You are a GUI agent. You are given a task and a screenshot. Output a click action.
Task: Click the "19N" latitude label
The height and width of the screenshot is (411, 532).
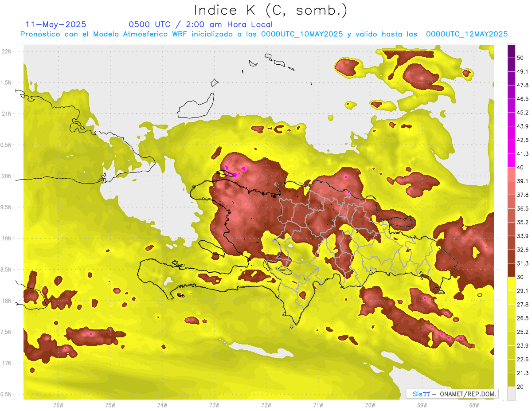(x=8, y=239)
